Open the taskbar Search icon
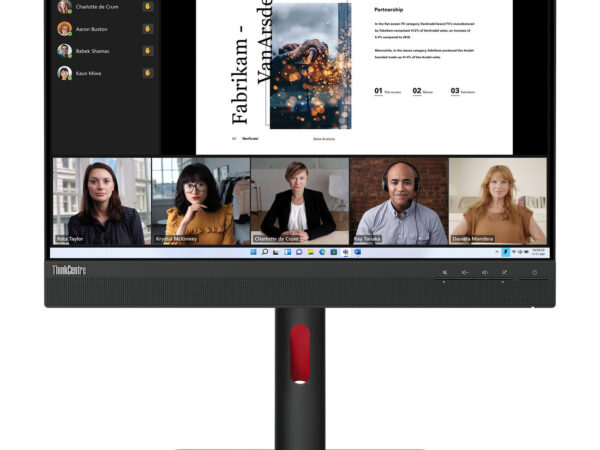The height and width of the screenshot is (450, 600). pos(264,252)
